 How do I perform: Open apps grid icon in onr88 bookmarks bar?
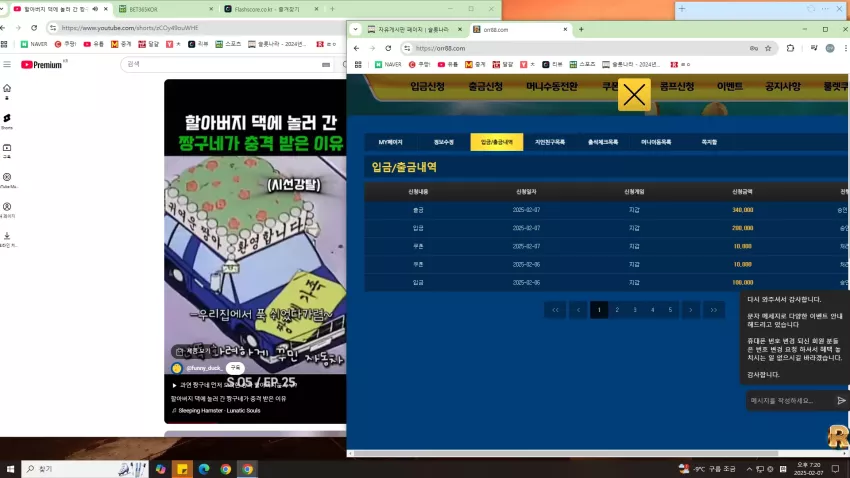click(x=358, y=64)
